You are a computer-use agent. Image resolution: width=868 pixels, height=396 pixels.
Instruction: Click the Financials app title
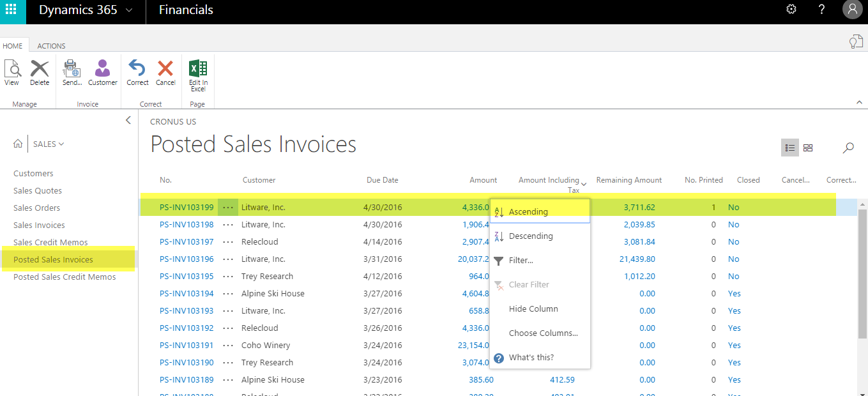(x=186, y=10)
